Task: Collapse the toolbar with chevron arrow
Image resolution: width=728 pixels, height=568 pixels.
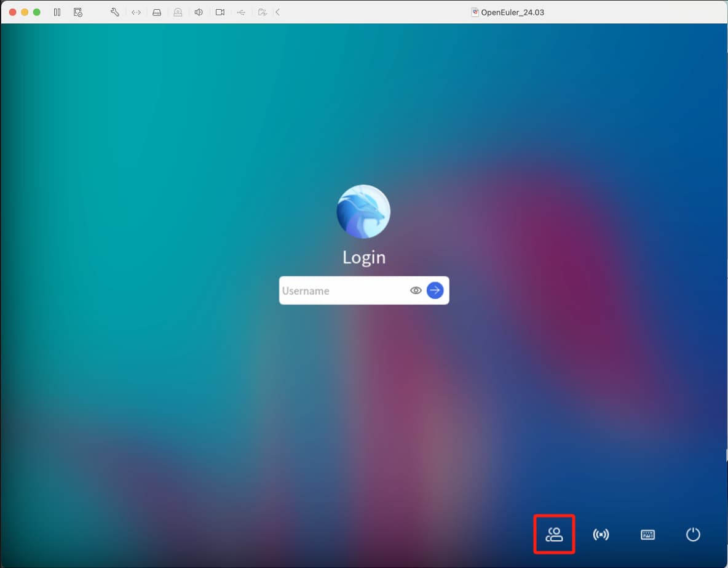Action: 278,12
